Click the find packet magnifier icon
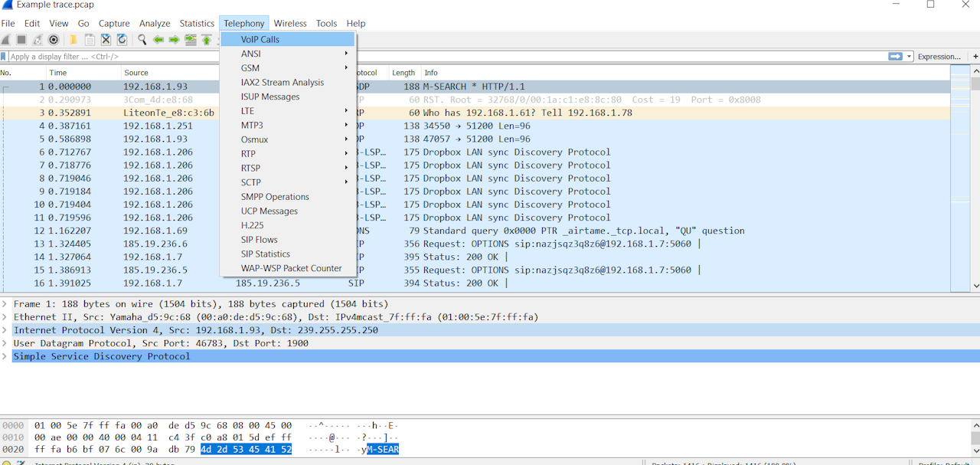This screenshot has width=980, height=465. tap(142, 40)
